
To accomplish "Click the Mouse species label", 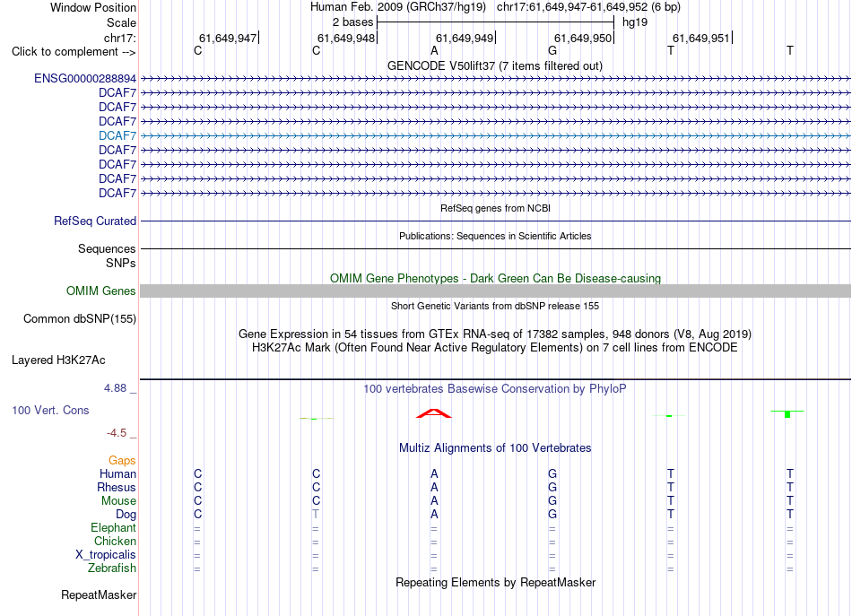I will 118,501.
